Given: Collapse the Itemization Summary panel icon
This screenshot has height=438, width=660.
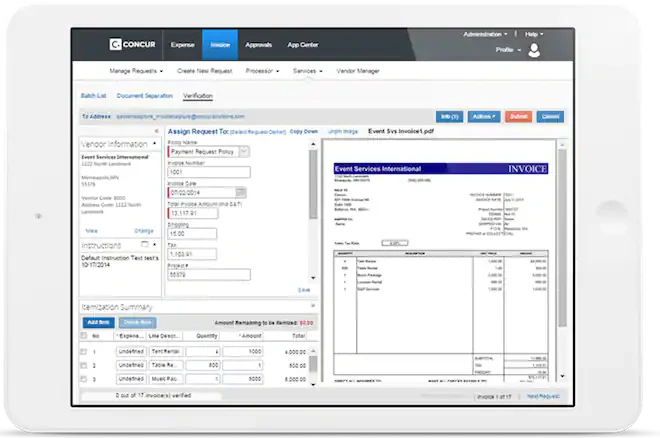Looking at the screenshot, I should coord(313,306).
